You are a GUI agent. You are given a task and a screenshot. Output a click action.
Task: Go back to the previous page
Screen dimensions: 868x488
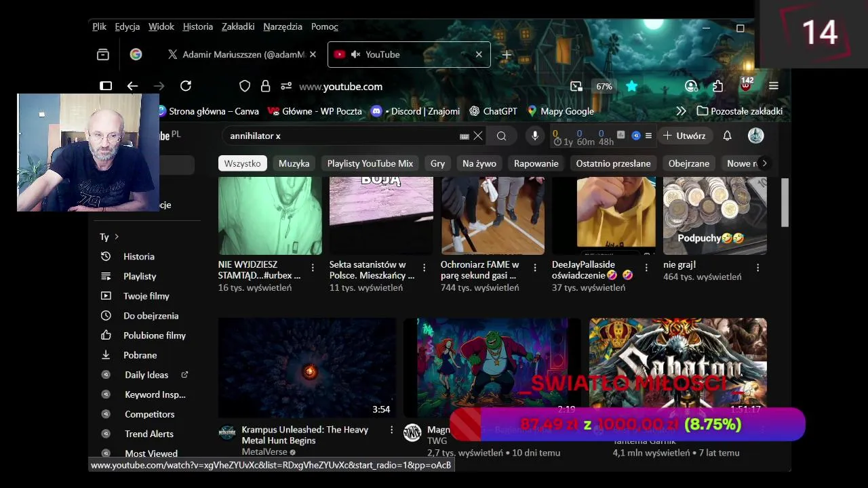(132, 86)
